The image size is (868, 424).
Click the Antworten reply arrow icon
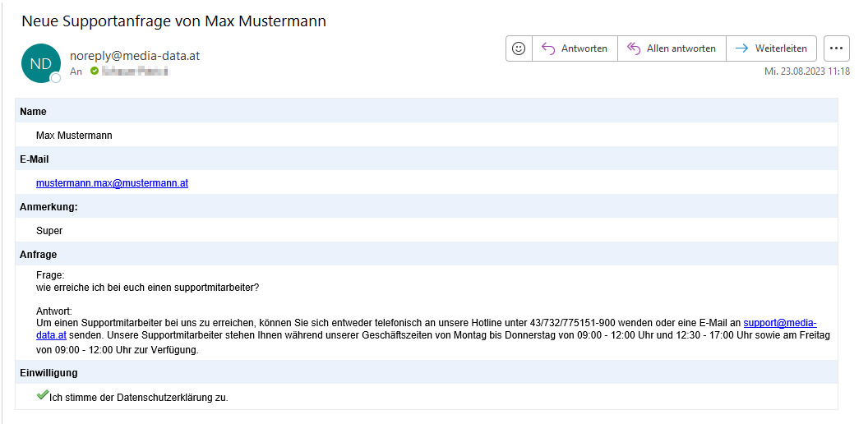coord(548,48)
